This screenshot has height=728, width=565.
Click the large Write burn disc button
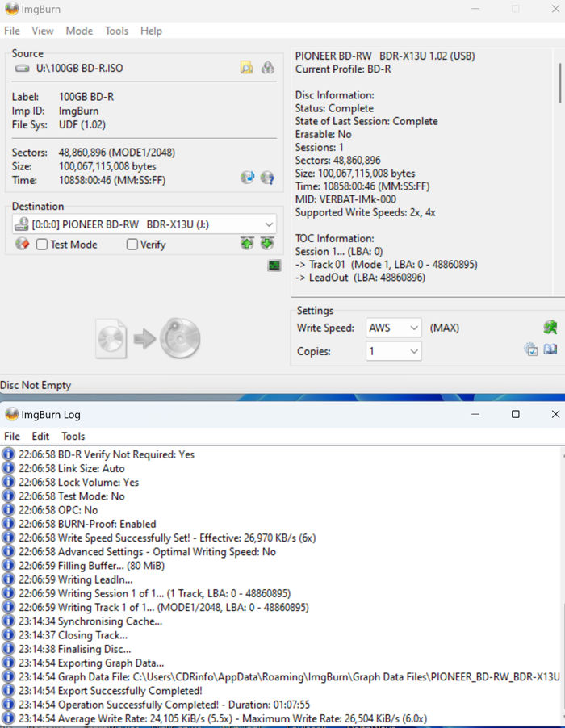pos(180,338)
